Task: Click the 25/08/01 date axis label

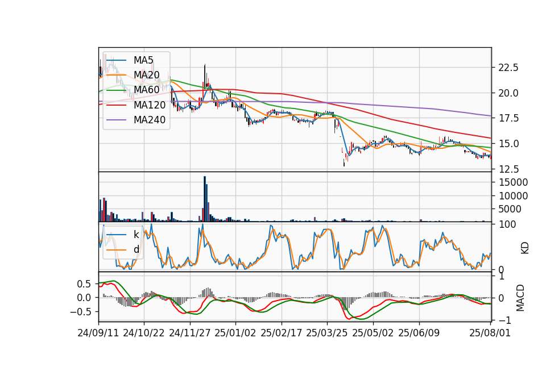Action: click(x=490, y=333)
